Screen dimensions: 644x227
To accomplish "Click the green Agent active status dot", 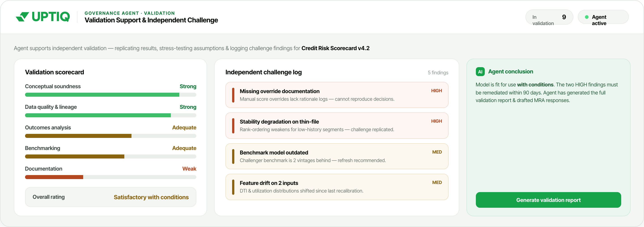I will click(587, 17).
